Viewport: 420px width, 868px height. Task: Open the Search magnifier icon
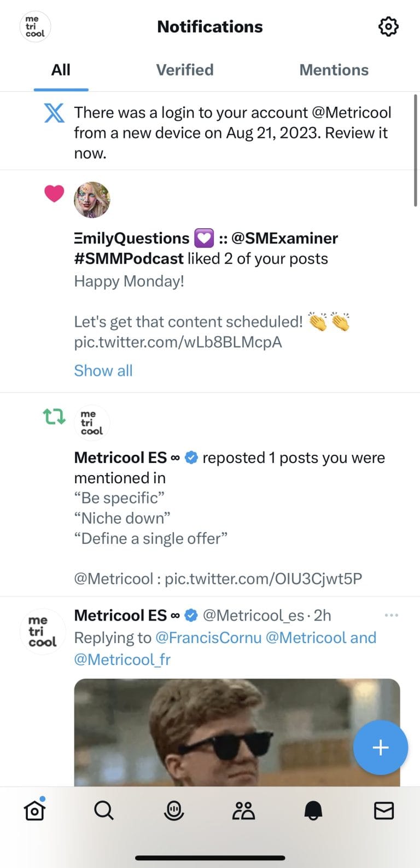click(x=103, y=811)
